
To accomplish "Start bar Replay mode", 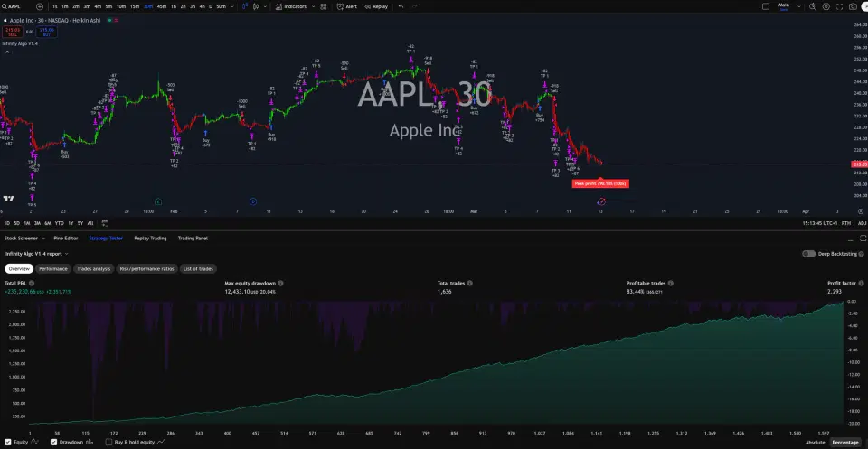I will [x=376, y=6].
